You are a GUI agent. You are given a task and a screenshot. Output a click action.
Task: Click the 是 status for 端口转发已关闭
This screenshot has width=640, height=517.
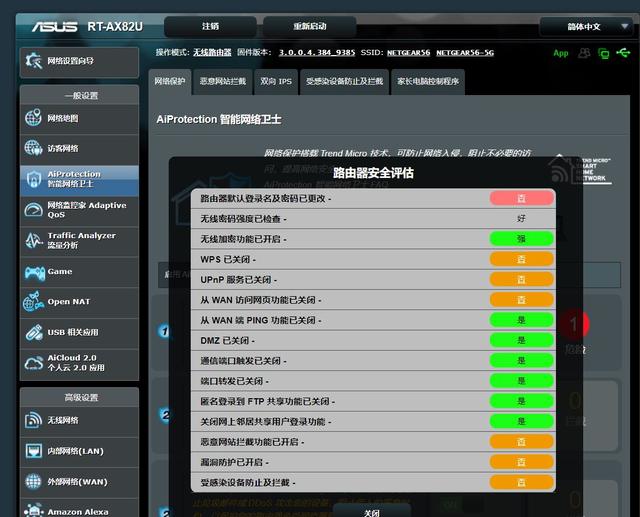[x=521, y=381]
